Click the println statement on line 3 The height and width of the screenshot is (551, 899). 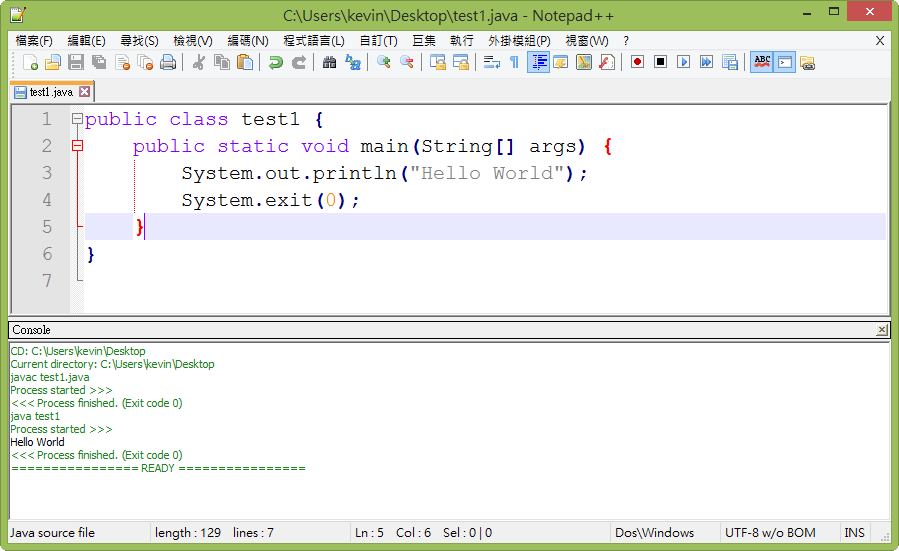click(385, 173)
